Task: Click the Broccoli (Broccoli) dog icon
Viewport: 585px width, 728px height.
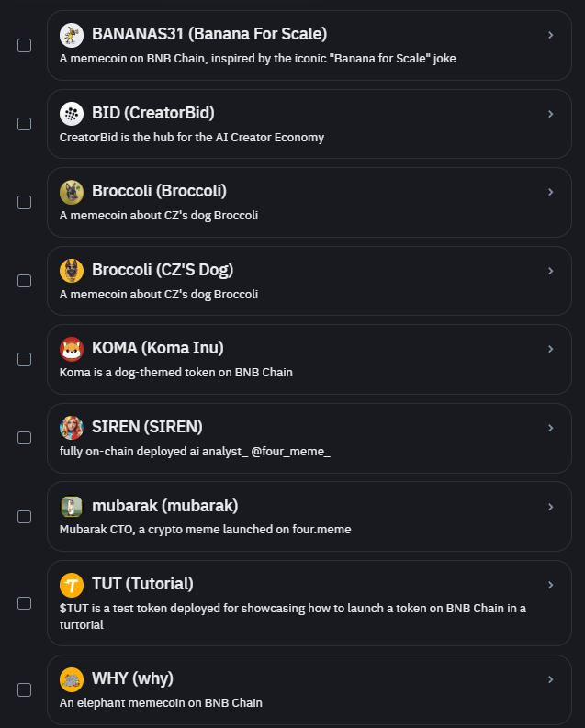Action: point(72,192)
